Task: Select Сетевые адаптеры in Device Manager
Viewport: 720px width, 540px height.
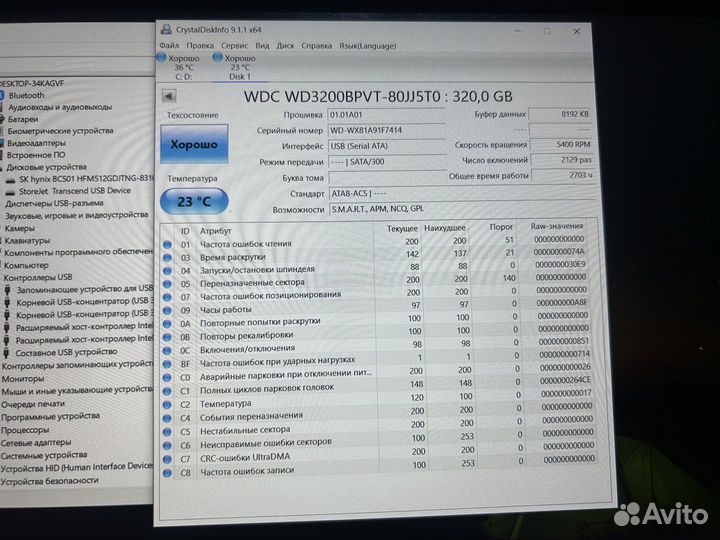Action: [36, 443]
